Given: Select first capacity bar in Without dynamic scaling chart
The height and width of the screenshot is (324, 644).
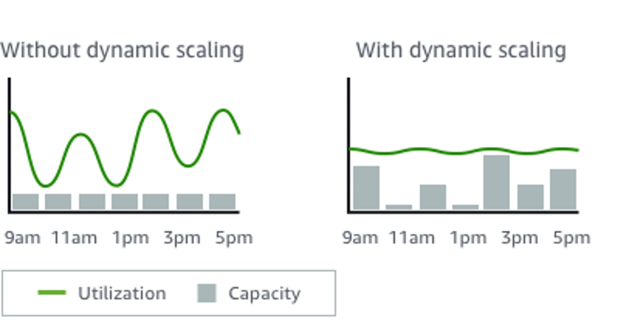Looking at the screenshot, I should (x=25, y=202).
